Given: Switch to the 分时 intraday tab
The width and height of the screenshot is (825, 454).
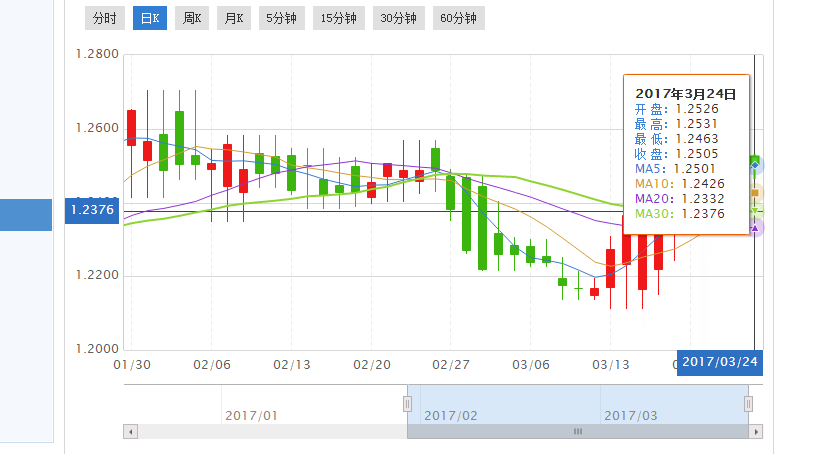Looking at the screenshot, I should [103, 18].
